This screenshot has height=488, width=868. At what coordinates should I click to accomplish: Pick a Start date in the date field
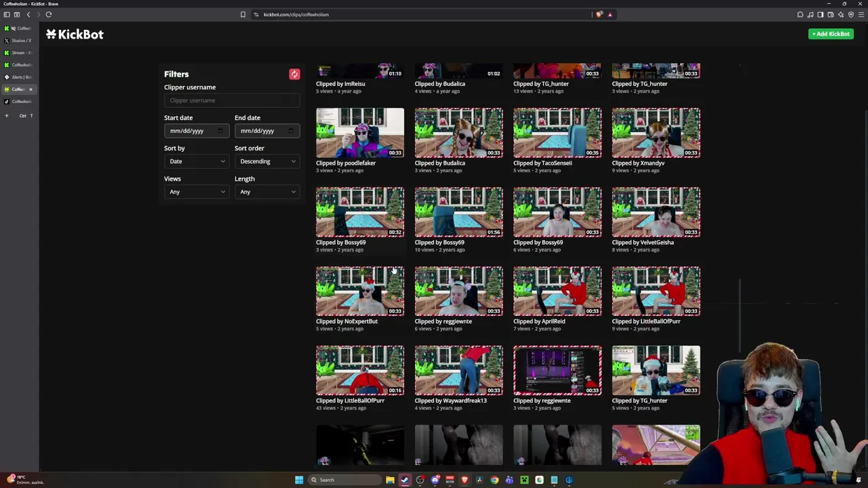197,131
